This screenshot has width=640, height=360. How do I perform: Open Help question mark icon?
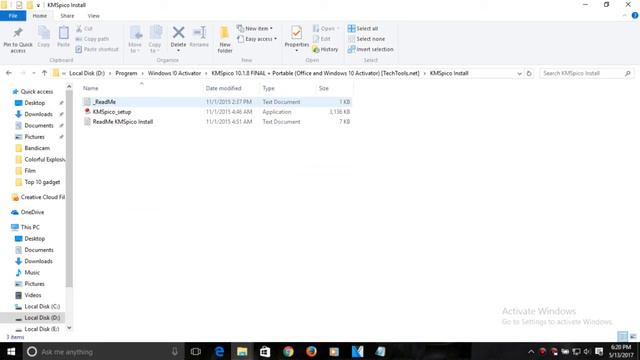click(x=635, y=16)
